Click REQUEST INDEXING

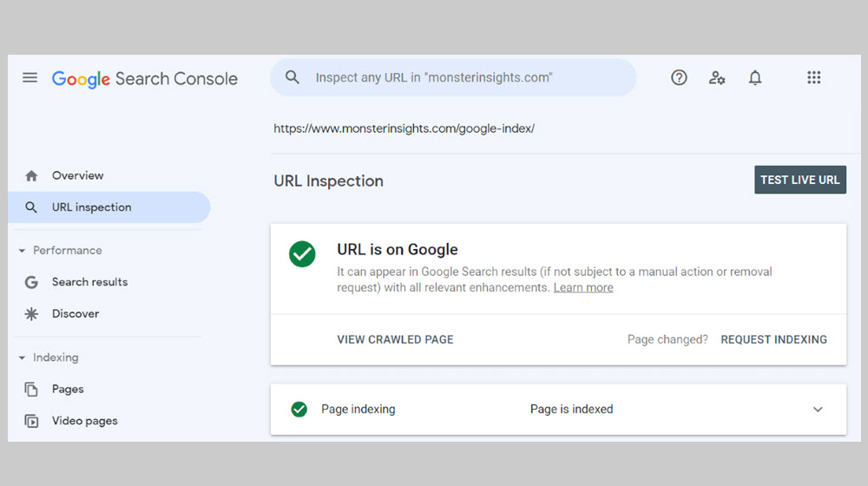(x=774, y=339)
